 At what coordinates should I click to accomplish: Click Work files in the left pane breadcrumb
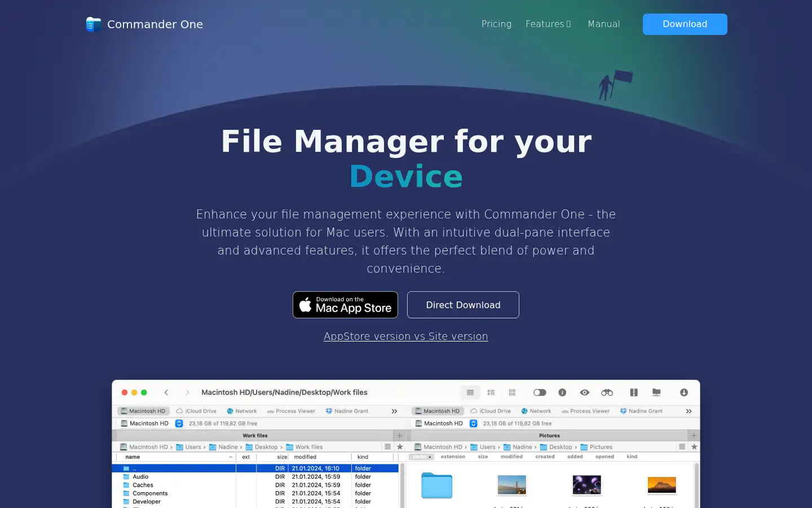pyautogui.click(x=304, y=447)
